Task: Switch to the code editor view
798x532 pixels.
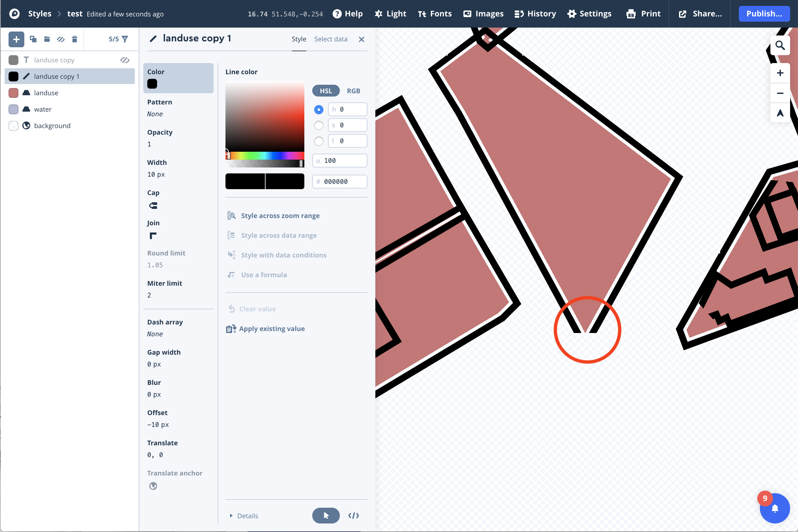Action: (x=354, y=515)
